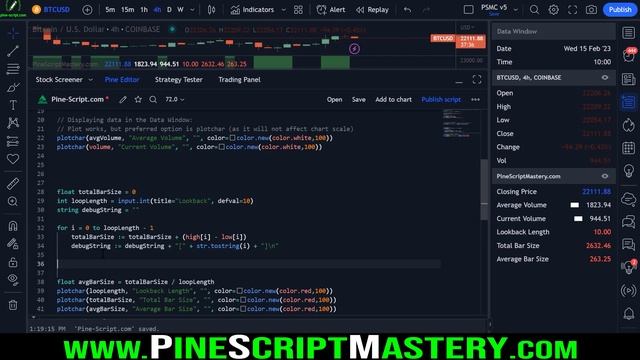Select the 15m timeframe

pyautogui.click(x=127, y=10)
